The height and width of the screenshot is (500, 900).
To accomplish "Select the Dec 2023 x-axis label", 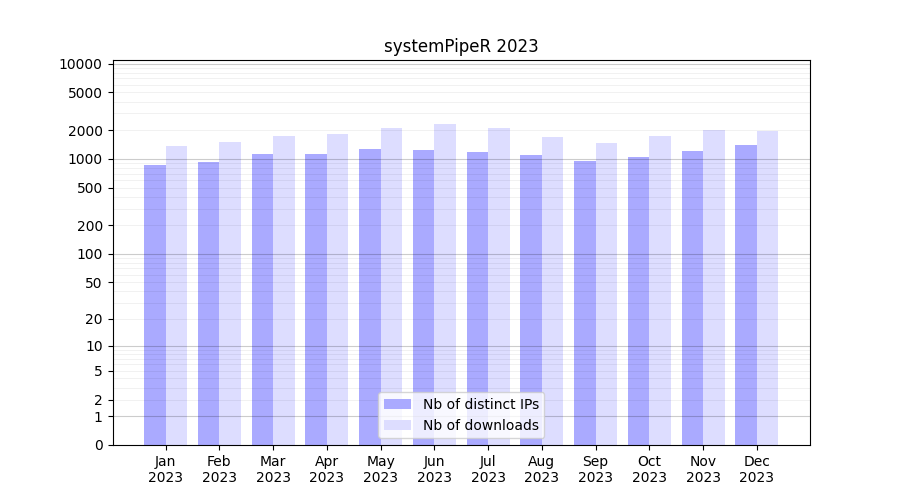I will click(757, 469).
